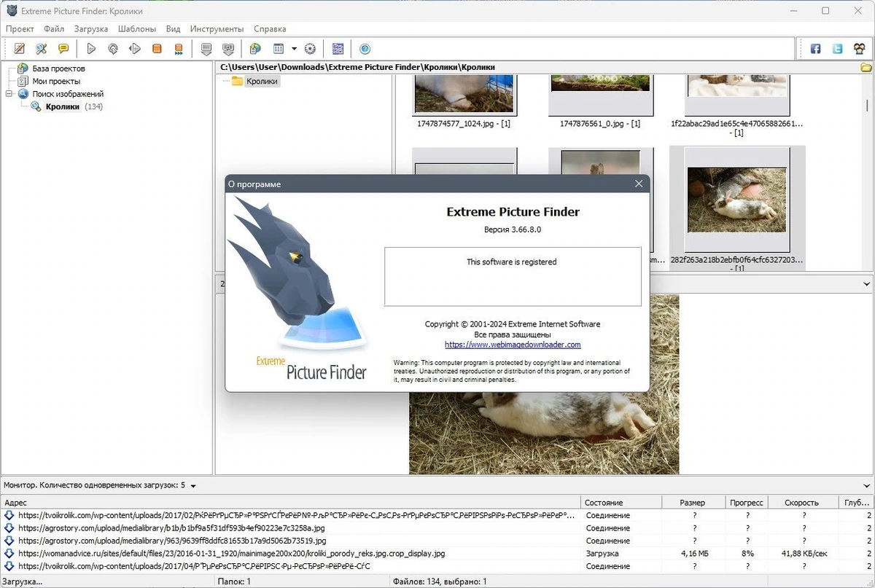Viewport: 875px width, 588px height.
Task: Select Мои проекты in tree
Action: pyautogui.click(x=56, y=81)
